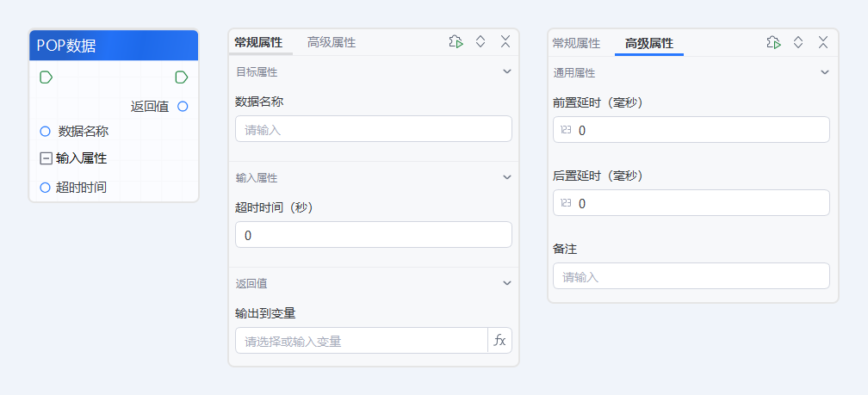Screen dimensions: 868x395
Task: Click the fx expression icon for 输出到变量
Action: (x=499, y=341)
